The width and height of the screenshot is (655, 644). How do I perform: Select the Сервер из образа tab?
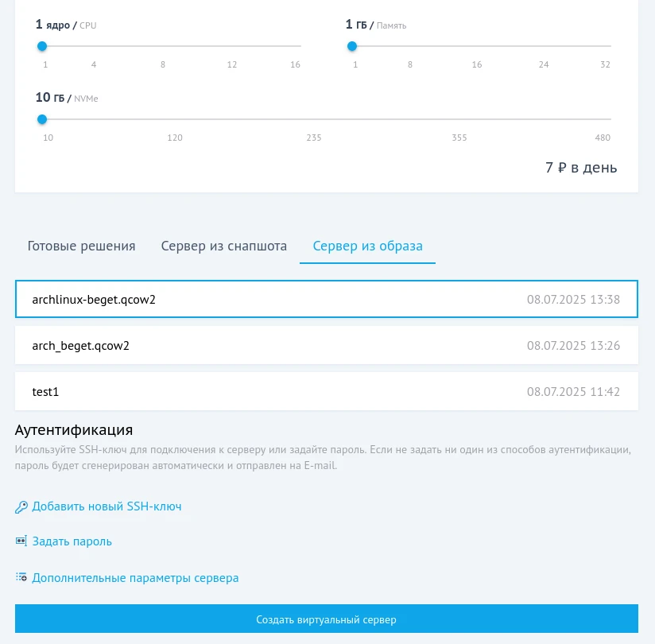367,246
